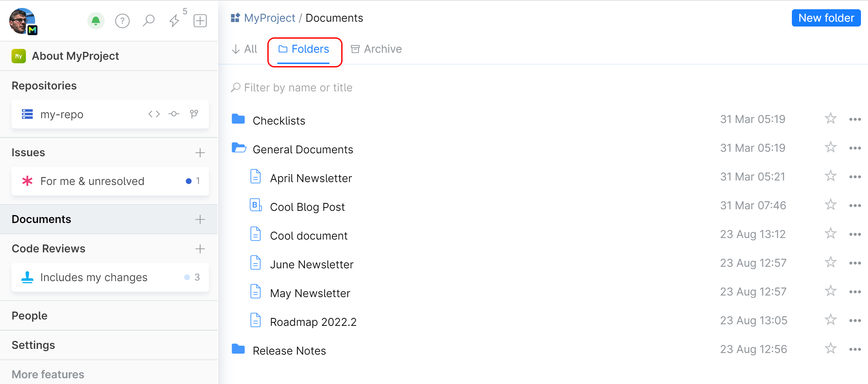Viewport: 868px width, 384px height.
Task: Open my-repo commits icon
Action: pyautogui.click(x=174, y=114)
